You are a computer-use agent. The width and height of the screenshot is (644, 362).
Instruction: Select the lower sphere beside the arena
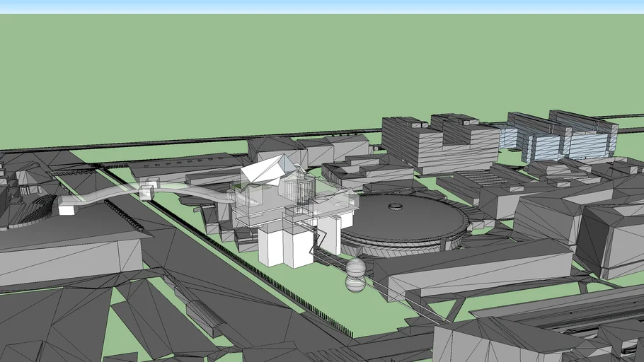pos(355,284)
